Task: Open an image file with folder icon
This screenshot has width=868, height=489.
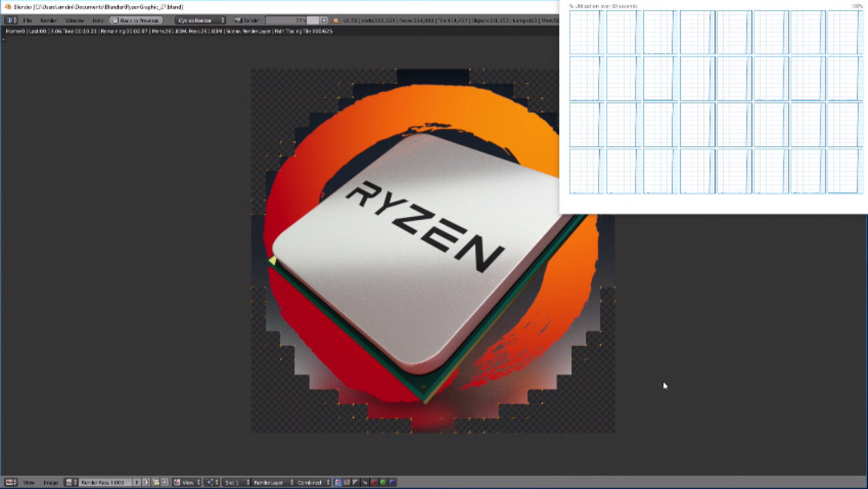Action: (x=155, y=482)
